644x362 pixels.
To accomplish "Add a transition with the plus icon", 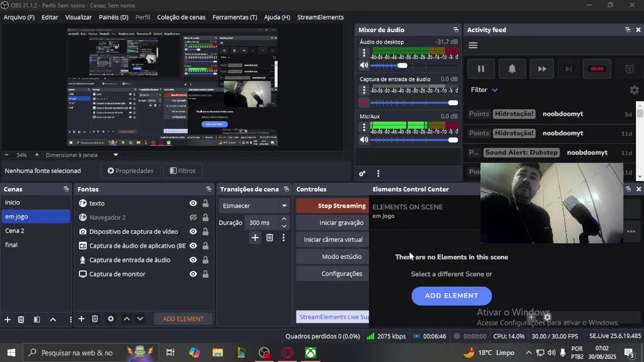I will pos(255,238).
